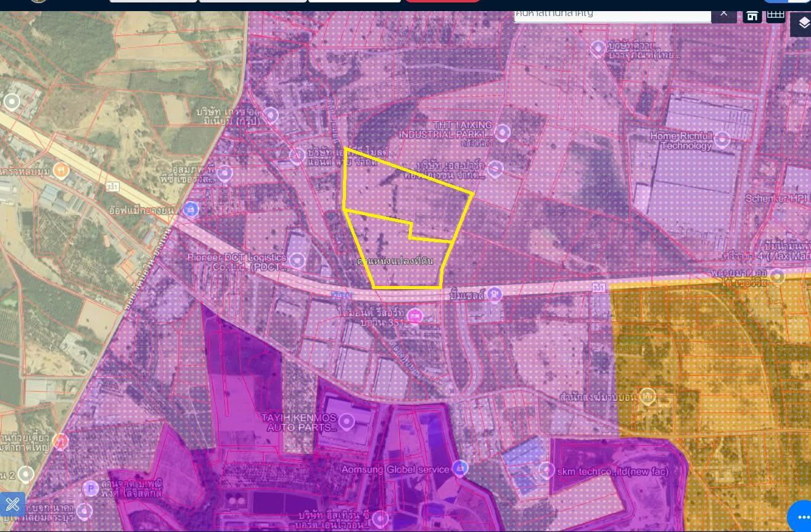811x532 pixels.
Task: Click the Home Richfull Technology pin
Action: pyautogui.click(x=722, y=140)
